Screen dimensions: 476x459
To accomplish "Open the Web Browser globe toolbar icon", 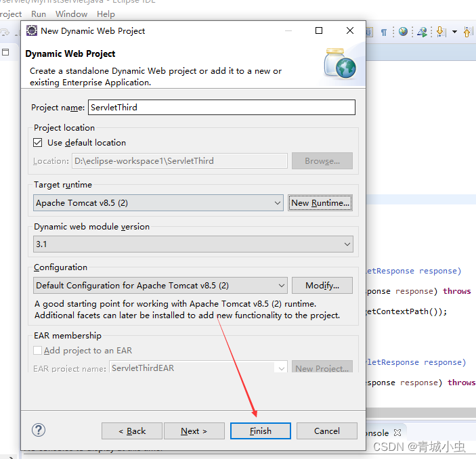I will pyautogui.click(x=403, y=32).
